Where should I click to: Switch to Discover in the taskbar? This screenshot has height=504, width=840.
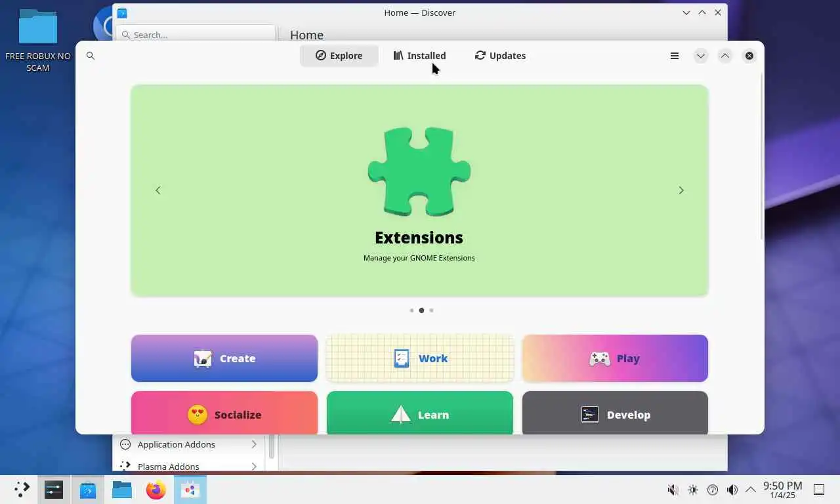tap(88, 490)
